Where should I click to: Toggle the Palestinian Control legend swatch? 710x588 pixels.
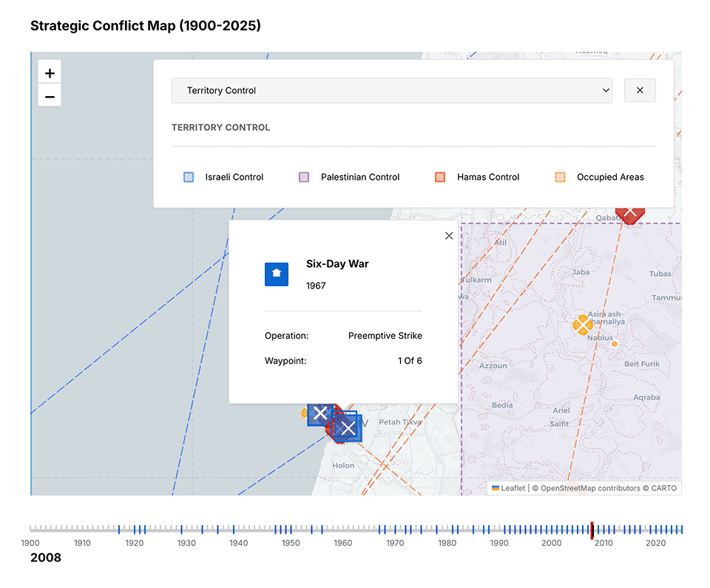[304, 178]
